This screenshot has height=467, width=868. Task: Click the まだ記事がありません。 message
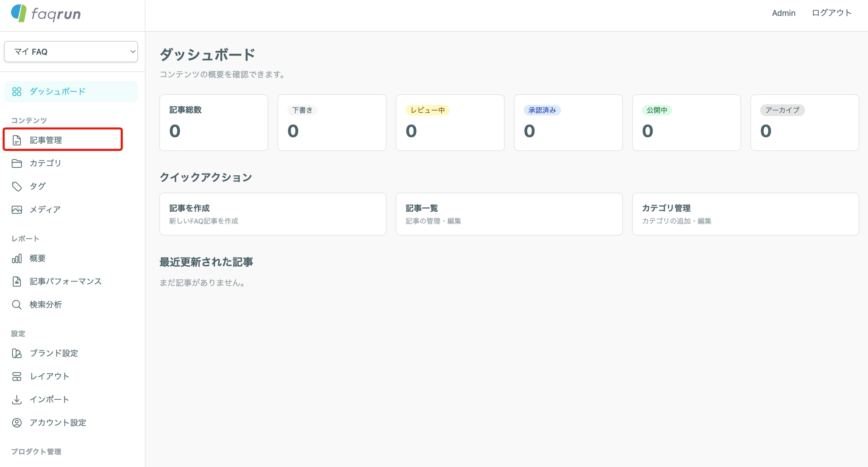coord(203,283)
